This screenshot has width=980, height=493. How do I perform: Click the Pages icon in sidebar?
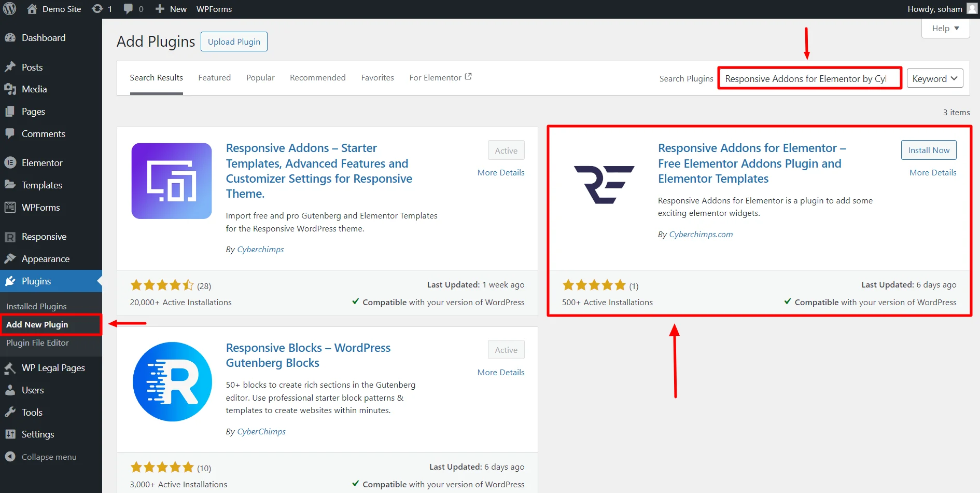pyautogui.click(x=10, y=112)
